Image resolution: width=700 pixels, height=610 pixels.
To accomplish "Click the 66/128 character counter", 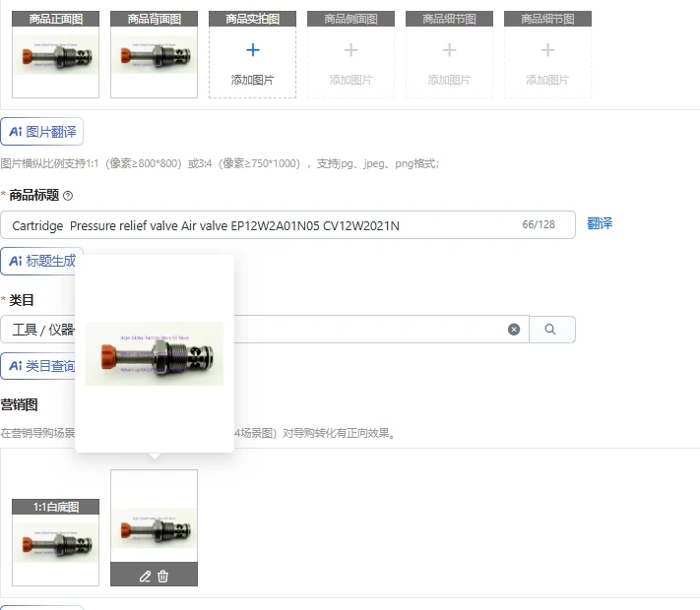I will [539, 224].
